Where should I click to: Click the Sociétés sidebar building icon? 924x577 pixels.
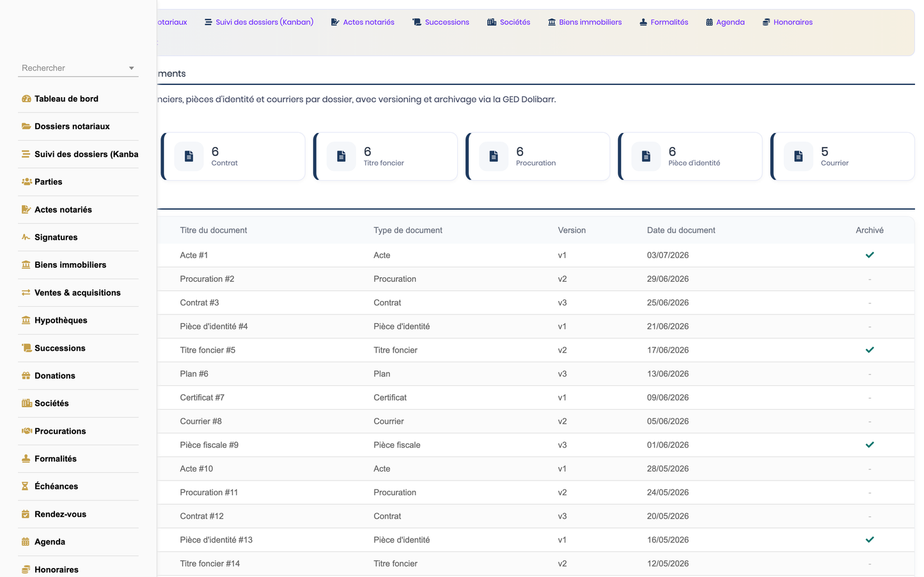(x=26, y=403)
